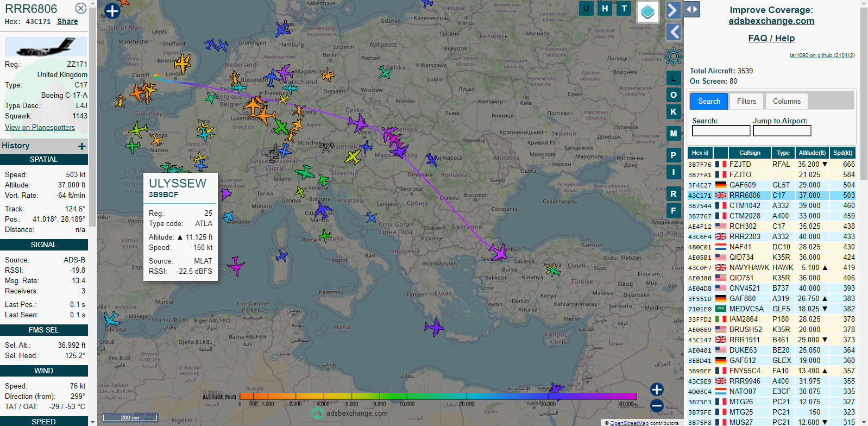Open the OpenStreetMap attribution link
The height and width of the screenshot is (426, 868).
coord(629,423)
